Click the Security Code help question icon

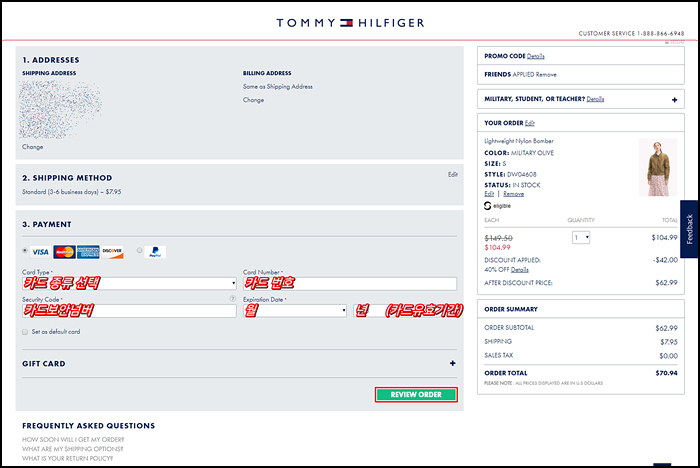click(x=232, y=298)
